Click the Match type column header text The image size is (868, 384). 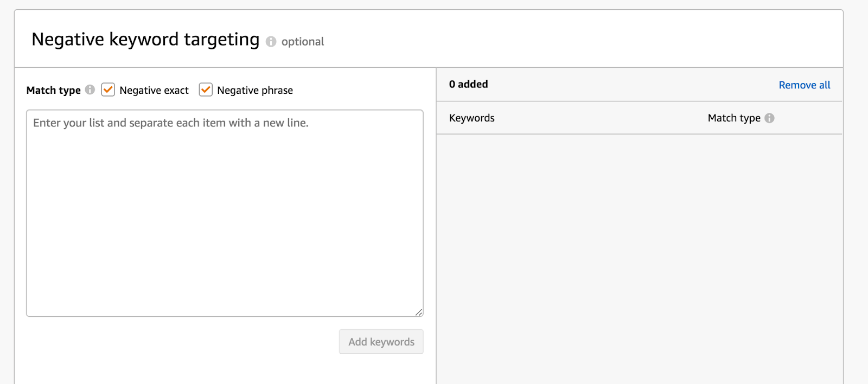coord(733,118)
